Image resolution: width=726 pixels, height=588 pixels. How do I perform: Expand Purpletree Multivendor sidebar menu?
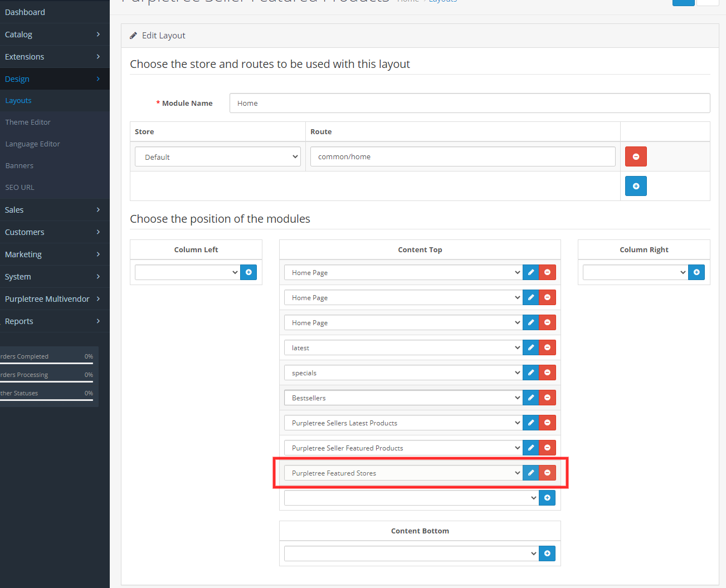55,299
